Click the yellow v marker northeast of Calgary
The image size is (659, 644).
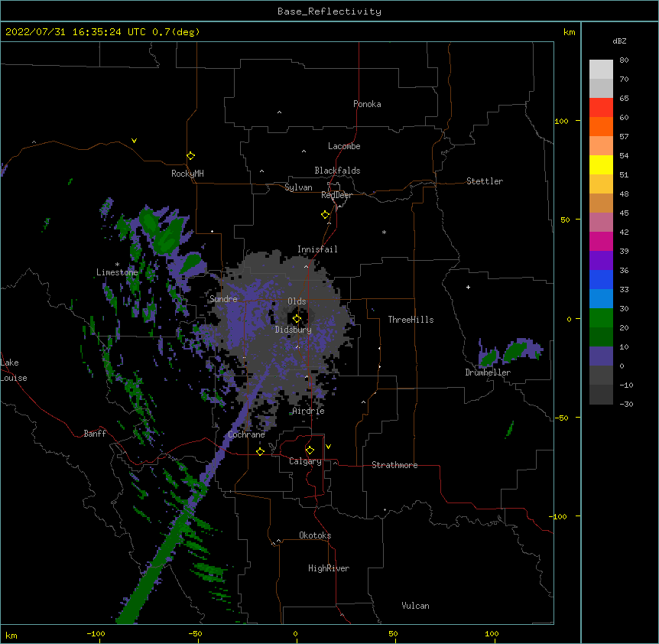point(328,447)
